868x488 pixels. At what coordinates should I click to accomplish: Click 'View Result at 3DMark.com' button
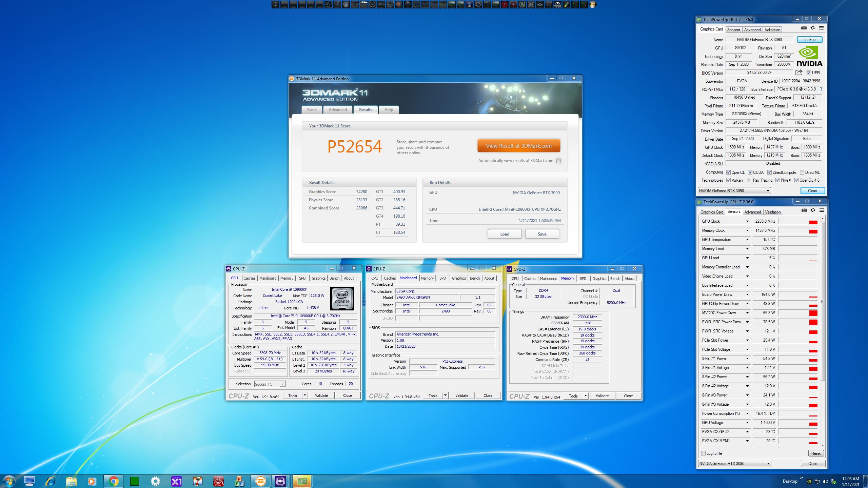518,146
